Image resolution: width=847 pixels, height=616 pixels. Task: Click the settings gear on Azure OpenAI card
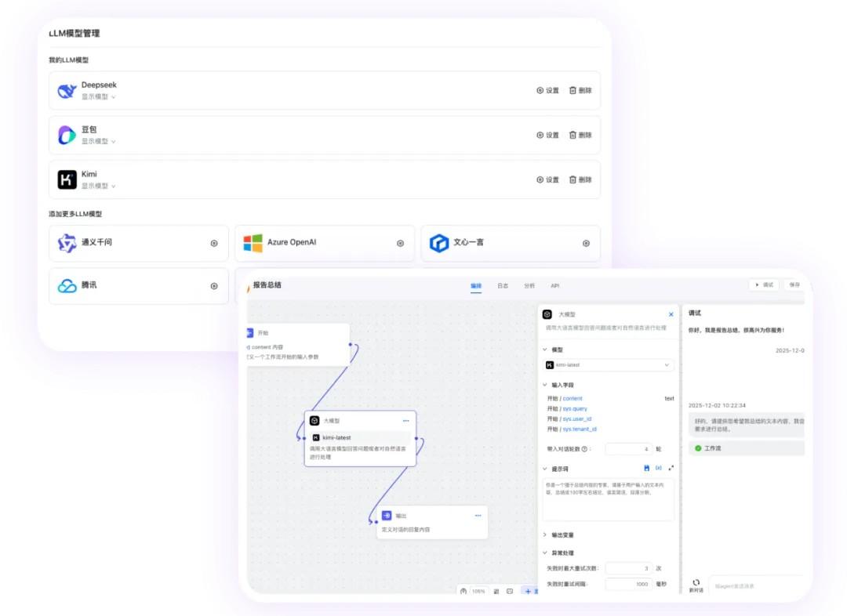(400, 243)
